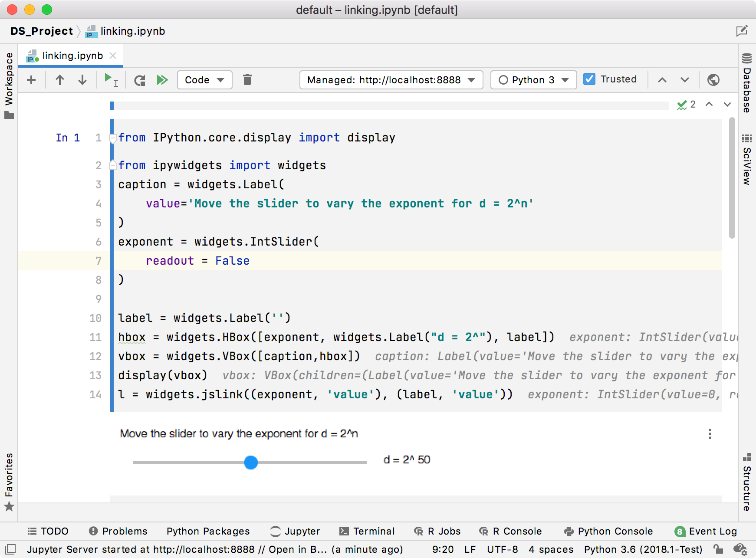Open inspection widget with green checkmark

tap(686, 105)
